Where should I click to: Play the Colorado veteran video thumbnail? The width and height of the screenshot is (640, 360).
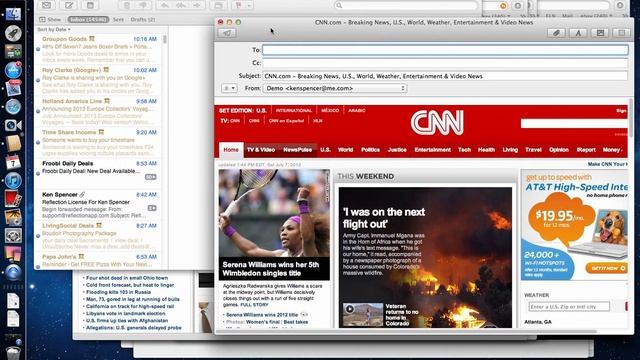pyautogui.click(x=363, y=314)
